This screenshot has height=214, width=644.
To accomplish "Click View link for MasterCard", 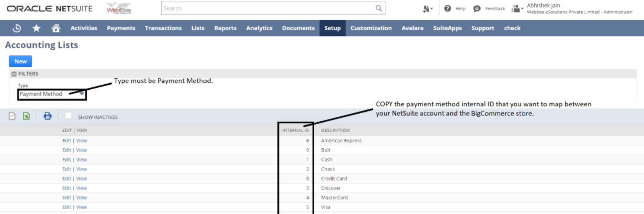I will point(81,198).
